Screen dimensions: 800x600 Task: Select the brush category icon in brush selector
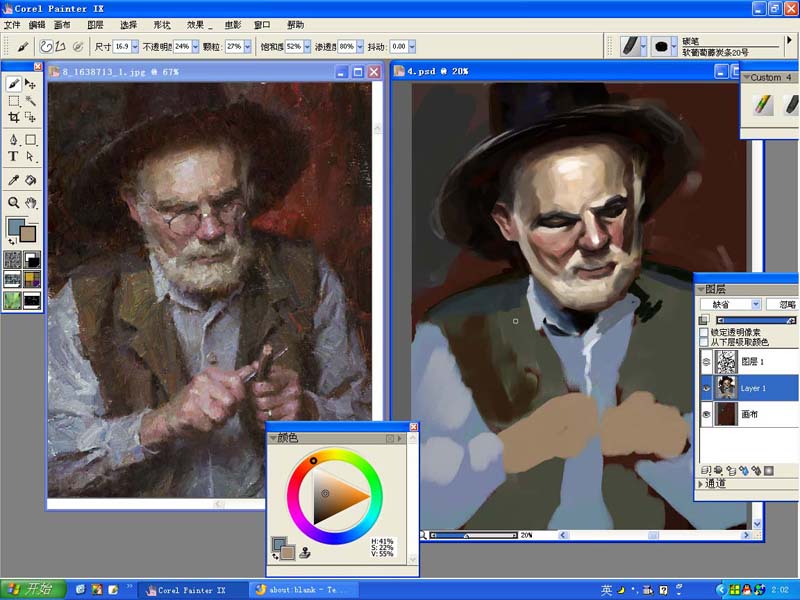[x=631, y=46]
